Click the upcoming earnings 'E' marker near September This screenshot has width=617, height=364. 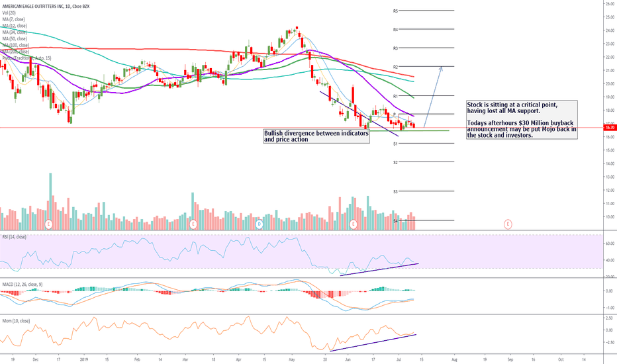[x=508, y=224]
